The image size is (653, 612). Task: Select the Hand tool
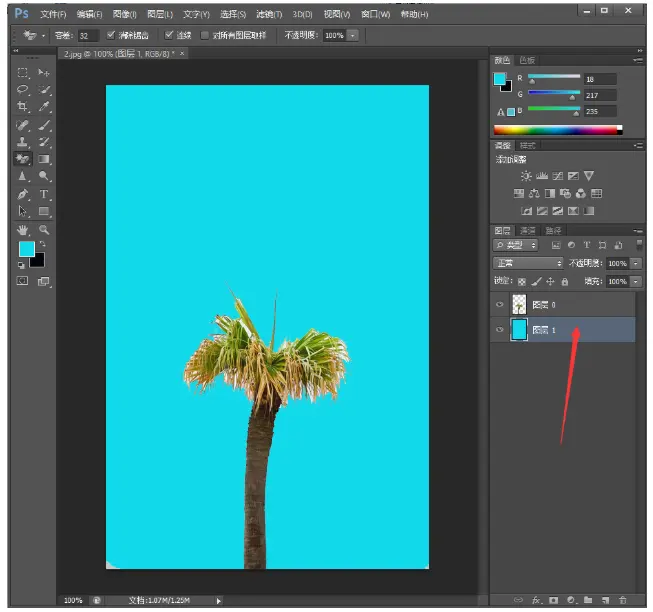point(23,230)
